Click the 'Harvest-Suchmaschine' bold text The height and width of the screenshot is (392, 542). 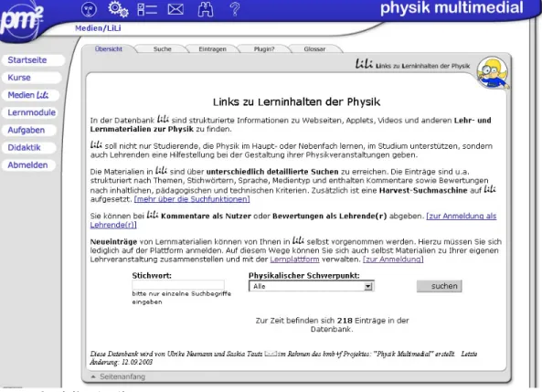tap(423, 190)
